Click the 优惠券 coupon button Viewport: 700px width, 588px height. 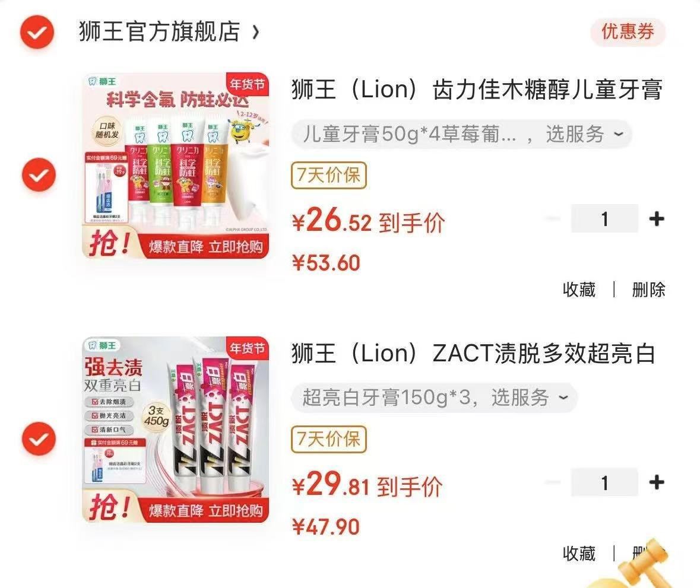[x=628, y=31]
